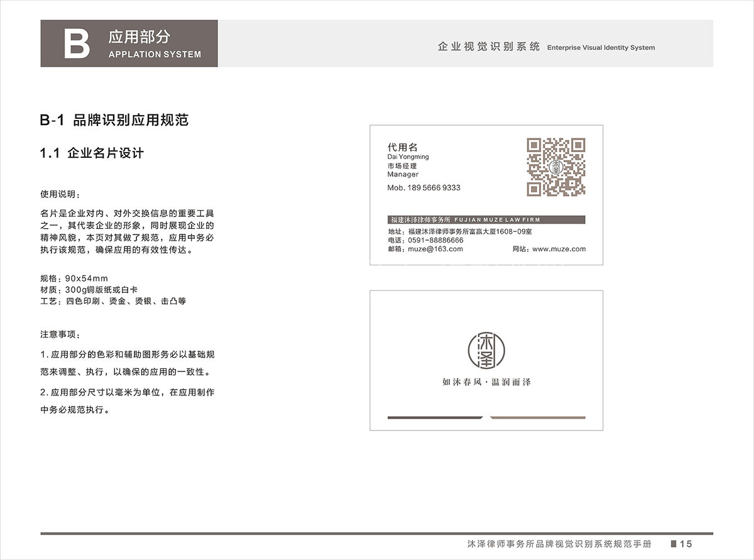Screen dimensions: 754x560
Task: Click the 规格：90x54mm line
Action: pos(74,278)
